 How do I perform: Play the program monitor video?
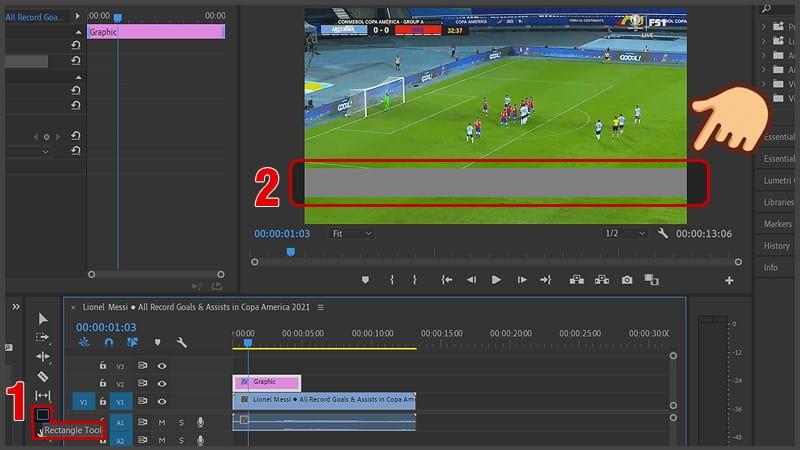click(x=496, y=280)
